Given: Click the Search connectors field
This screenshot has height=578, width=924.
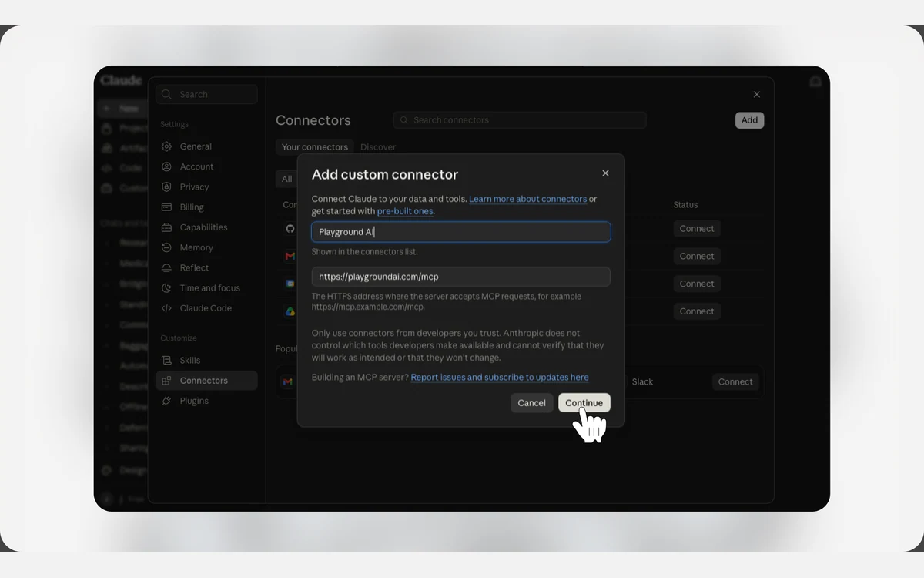Looking at the screenshot, I should (x=520, y=120).
